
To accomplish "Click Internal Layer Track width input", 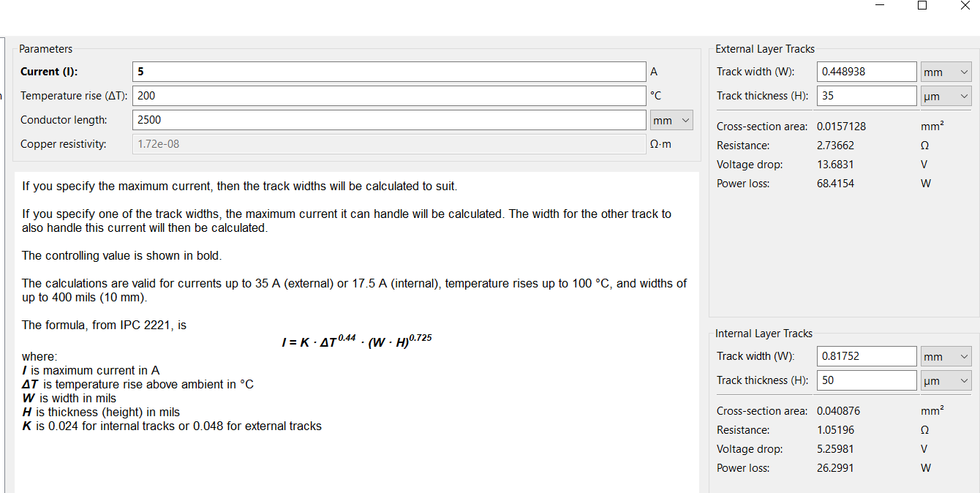I will [867, 356].
